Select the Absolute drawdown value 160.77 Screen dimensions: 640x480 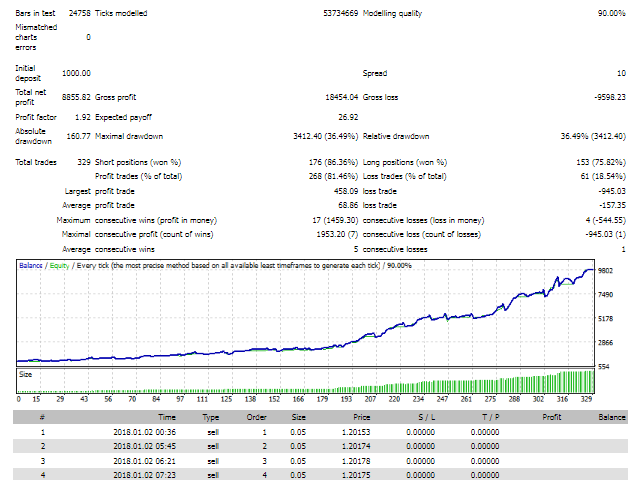(x=78, y=136)
